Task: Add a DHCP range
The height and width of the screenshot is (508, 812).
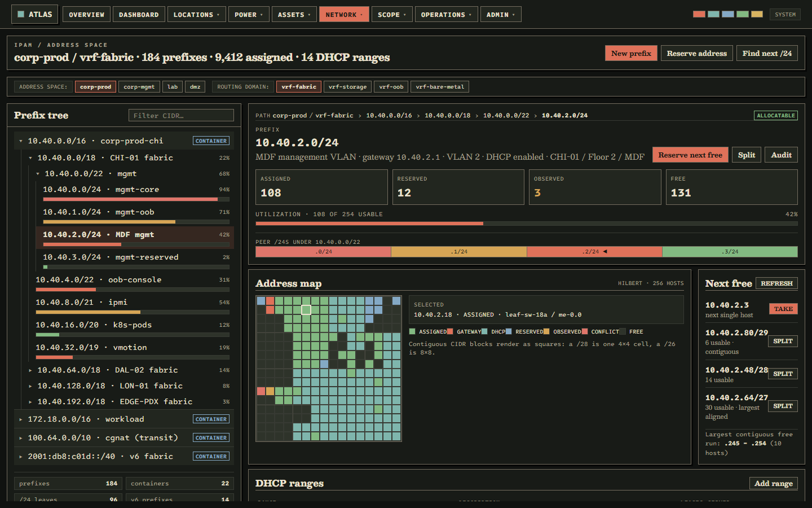Action: coord(773,483)
